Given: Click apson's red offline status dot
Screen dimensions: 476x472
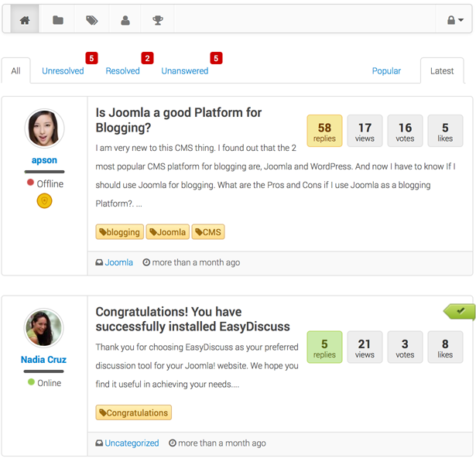Looking at the screenshot, I should coord(30,182).
